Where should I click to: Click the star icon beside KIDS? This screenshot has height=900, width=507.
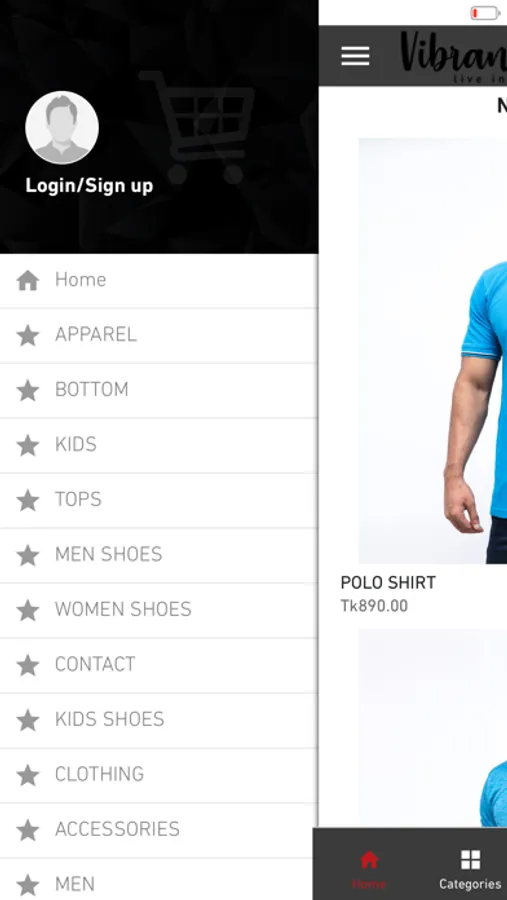pos(28,445)
